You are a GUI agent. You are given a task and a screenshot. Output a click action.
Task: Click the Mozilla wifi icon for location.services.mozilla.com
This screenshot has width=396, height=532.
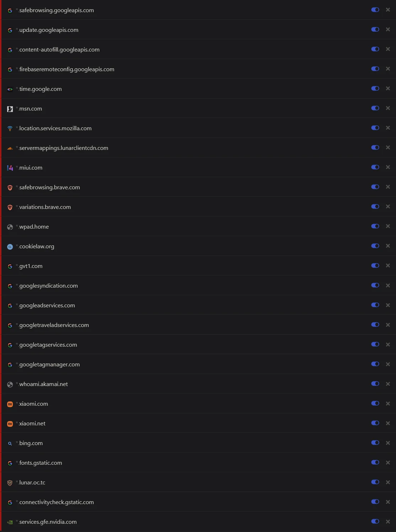pyautogui.click(x=10, y=128)
